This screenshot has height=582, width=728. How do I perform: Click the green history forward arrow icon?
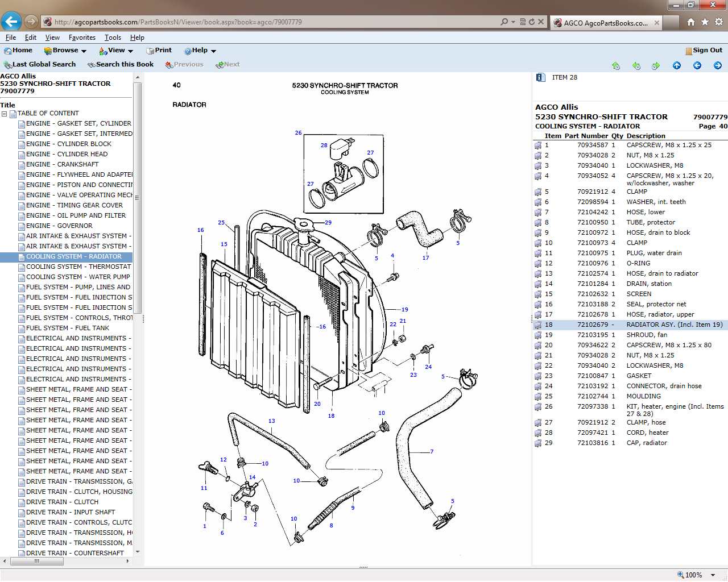(x=656, y=66)
